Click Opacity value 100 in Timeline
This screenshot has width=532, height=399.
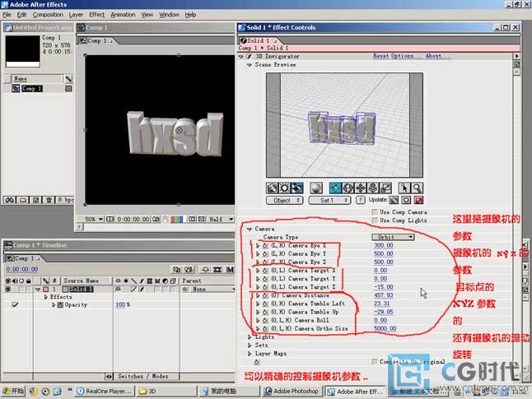(120, 304)
